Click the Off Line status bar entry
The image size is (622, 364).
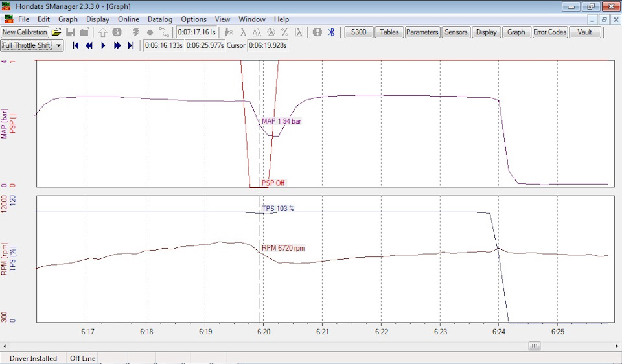[83, 358]
